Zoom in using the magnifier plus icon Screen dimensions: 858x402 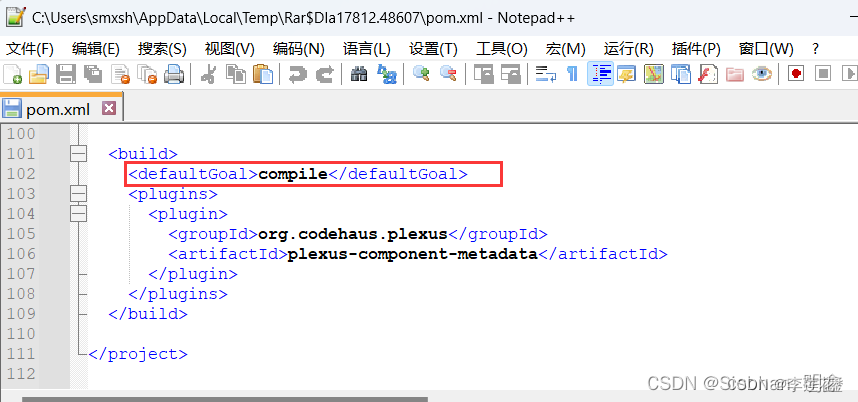(x=421, y=74)
